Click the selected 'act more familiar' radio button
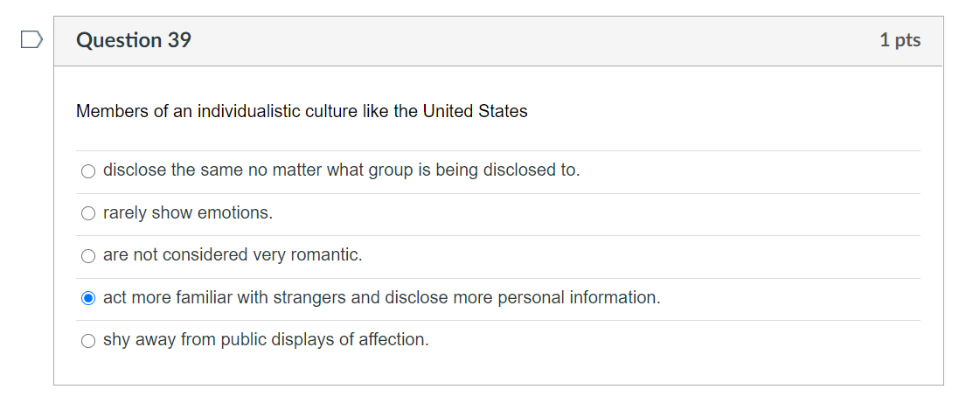 pos(87,298)
